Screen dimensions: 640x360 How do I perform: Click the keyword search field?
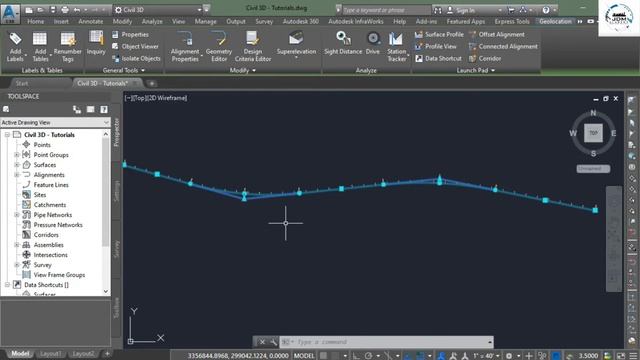click(x=386, y=10)
